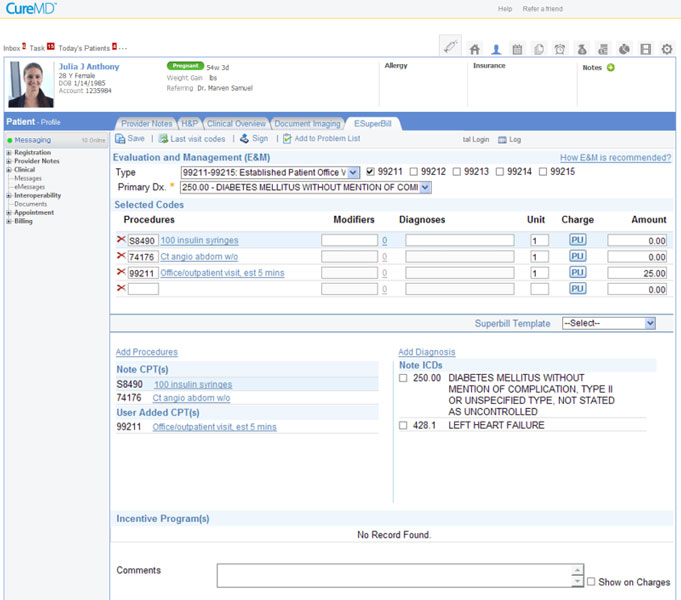Click the Sign stamp icon
Viewport: 681px width, 600px height.
245,139
